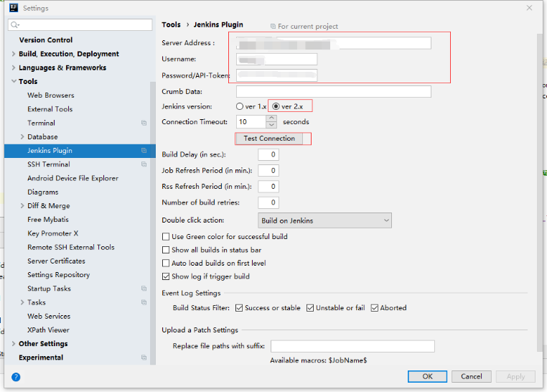Expand Build, Execution, Deployment section
The image size is (547, 392).
coord(14,54)
